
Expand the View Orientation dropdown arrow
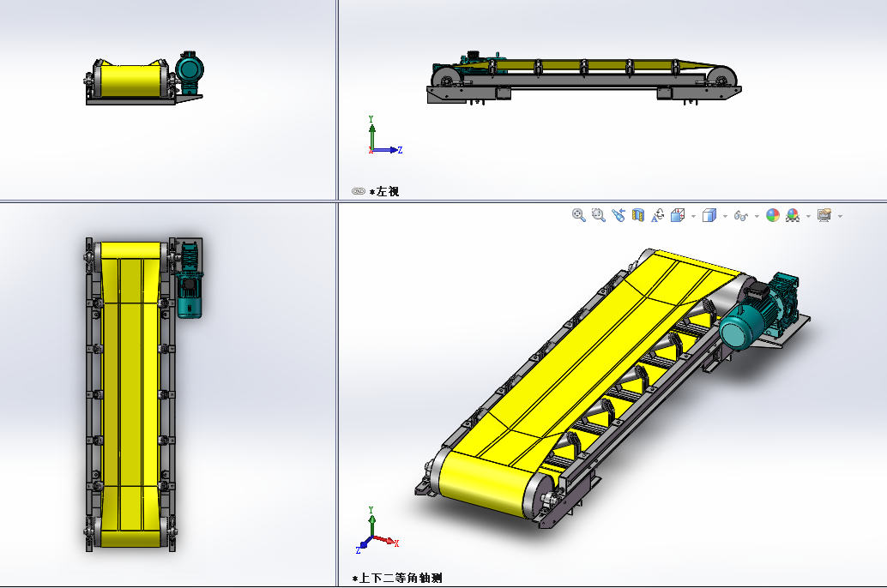[x=693, y=216]
